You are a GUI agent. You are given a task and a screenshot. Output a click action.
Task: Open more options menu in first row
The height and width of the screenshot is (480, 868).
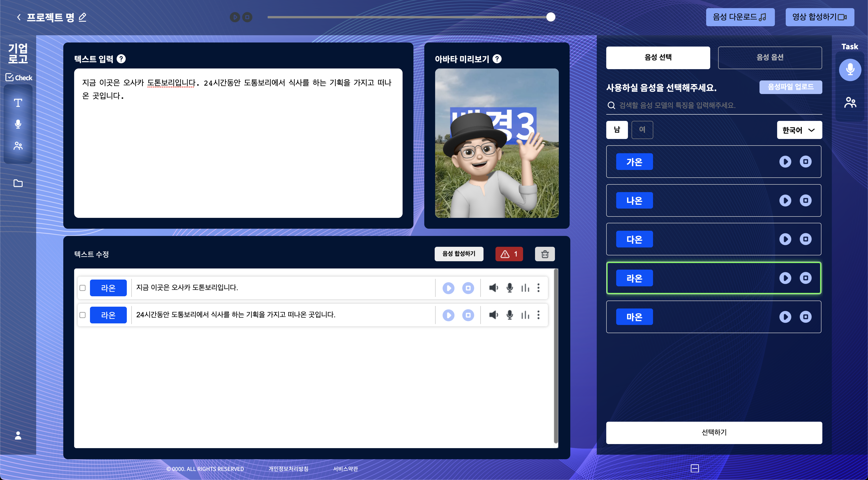(538, 288)
